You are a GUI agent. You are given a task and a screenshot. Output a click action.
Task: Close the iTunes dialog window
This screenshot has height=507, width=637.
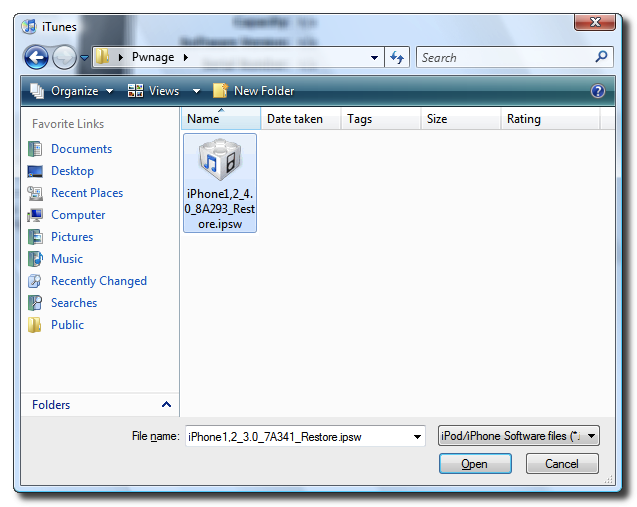tap(595, 22)
